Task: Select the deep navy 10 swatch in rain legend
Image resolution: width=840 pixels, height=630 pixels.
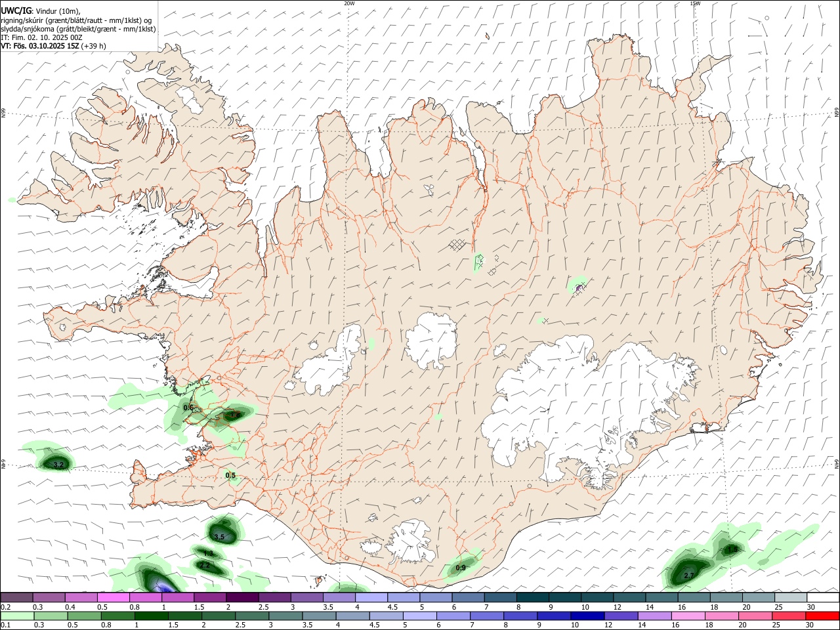Action: tap(587, 616)
